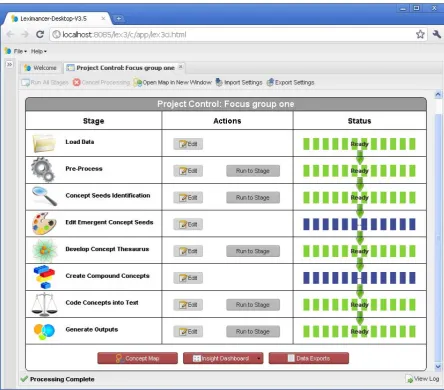Screen dimensions: 444x390
Task: Switch to the Welcome tab
Action: click(x=41, y=68)
